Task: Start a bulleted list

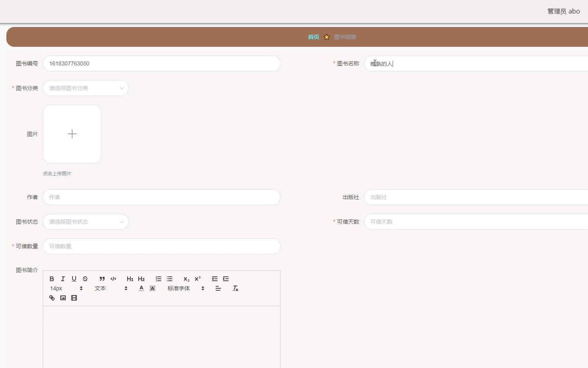Action: pyautogui.click(x=170, y=279)
